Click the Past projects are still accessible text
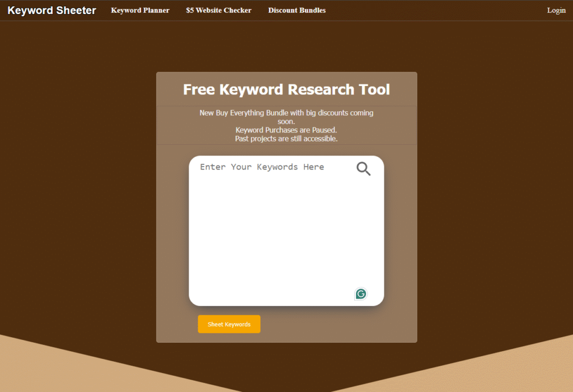 pos(286,139)
